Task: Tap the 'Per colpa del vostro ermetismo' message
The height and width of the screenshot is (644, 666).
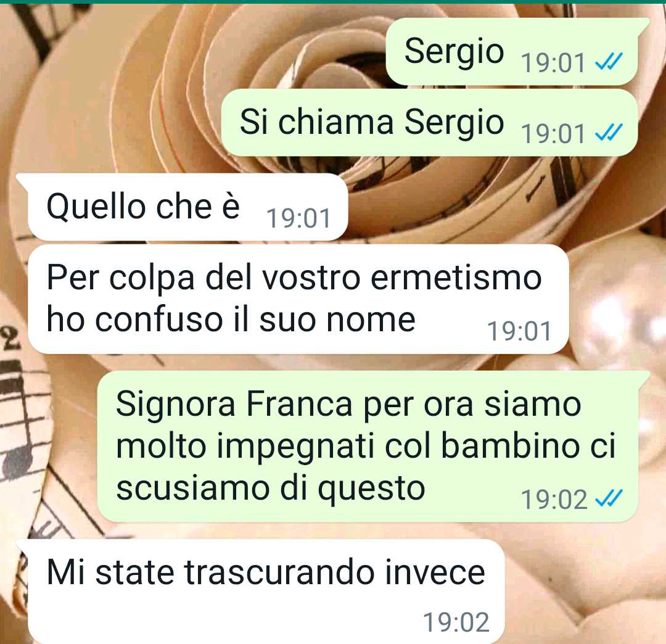Action: tap(298, 299)
